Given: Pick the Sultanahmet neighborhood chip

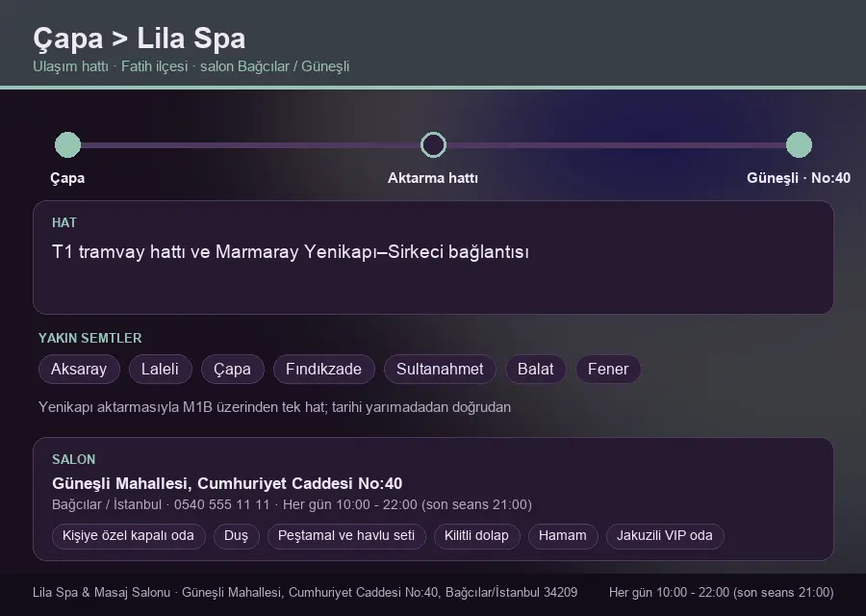Looking at the screenshot, I should click(440, 369).
